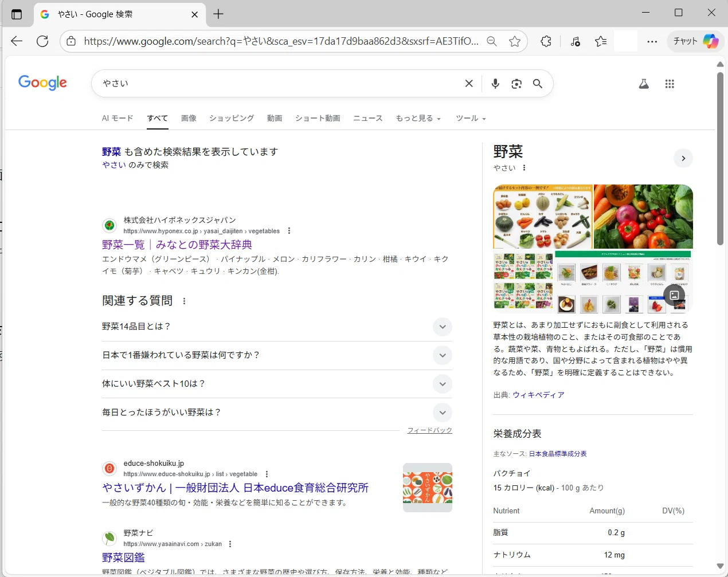728x577 pixels.
Task: Clear the search box text
Action: point(469,84)
